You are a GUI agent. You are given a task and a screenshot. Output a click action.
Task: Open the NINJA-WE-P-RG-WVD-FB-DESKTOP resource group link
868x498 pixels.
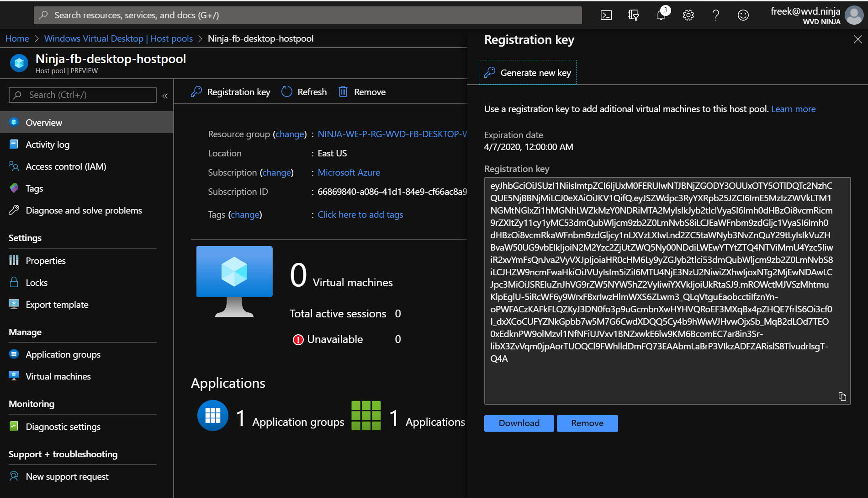click(392, 134)
